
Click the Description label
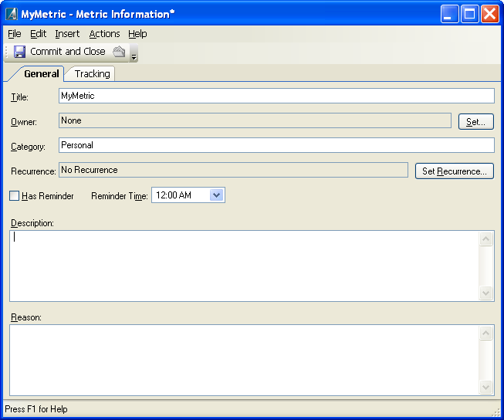point(32,223)
